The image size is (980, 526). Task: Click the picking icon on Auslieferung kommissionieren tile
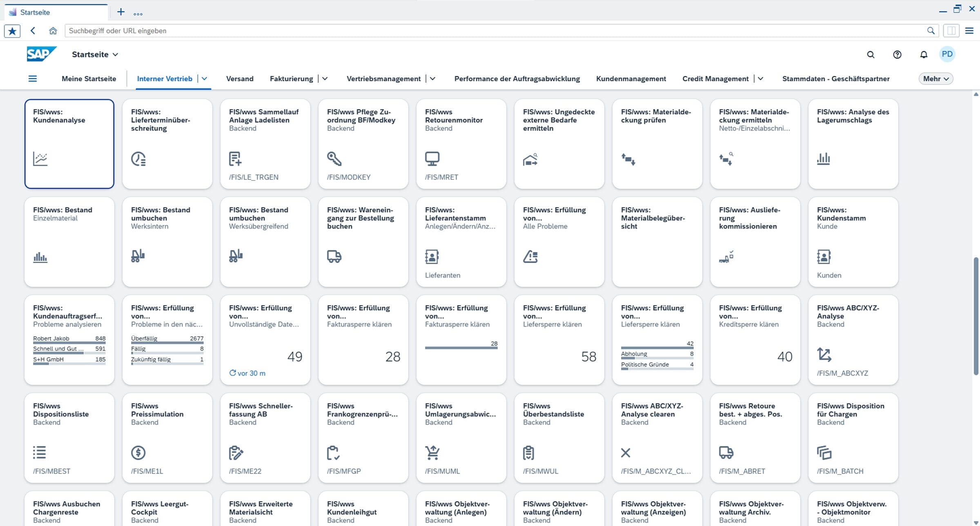(726, 256)
